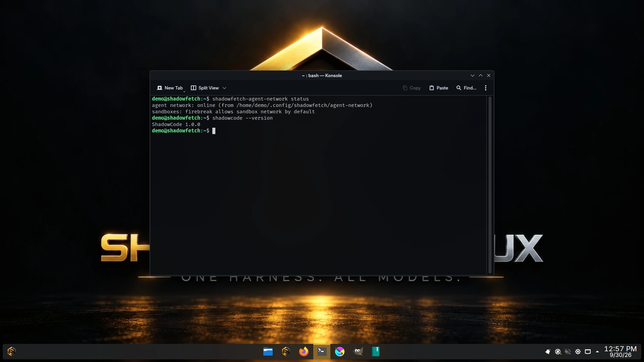Open notifications in the system tray
Image resolution: width=644 pixels, height=362 pixels.
pyautogui.click(x=548, y=352)
